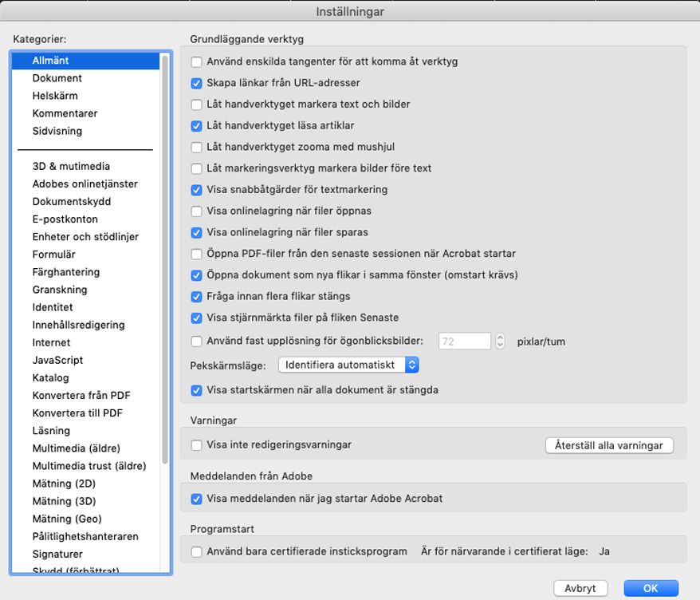Open the Helskärm preferences category
Viewport: 700px width, 600px height.
56,95
